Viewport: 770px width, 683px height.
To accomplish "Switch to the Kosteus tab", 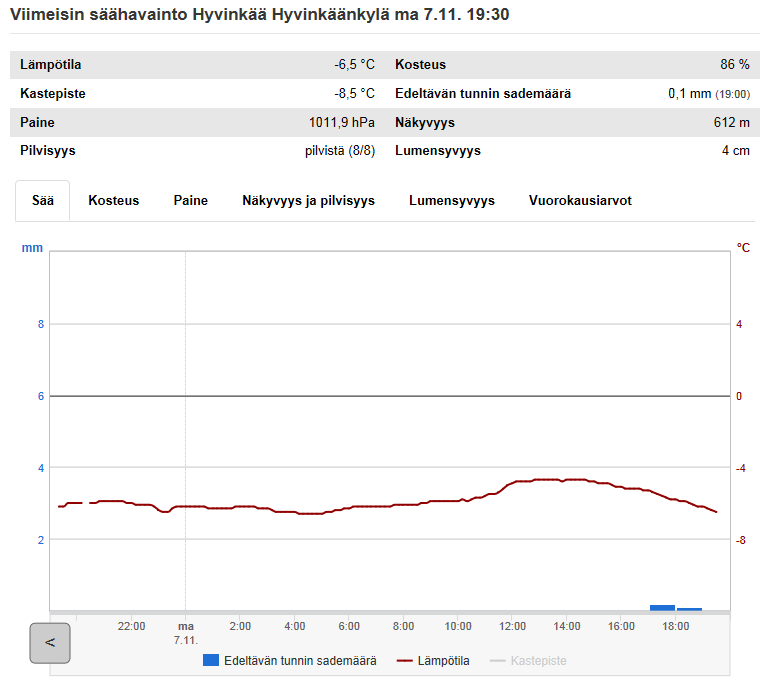I will 113,201.
